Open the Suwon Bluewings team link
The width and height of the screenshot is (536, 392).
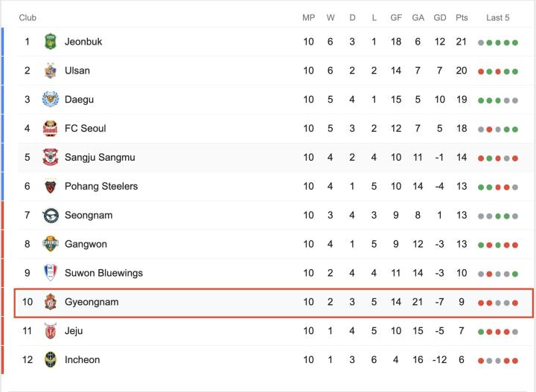(x=103, y=273)
